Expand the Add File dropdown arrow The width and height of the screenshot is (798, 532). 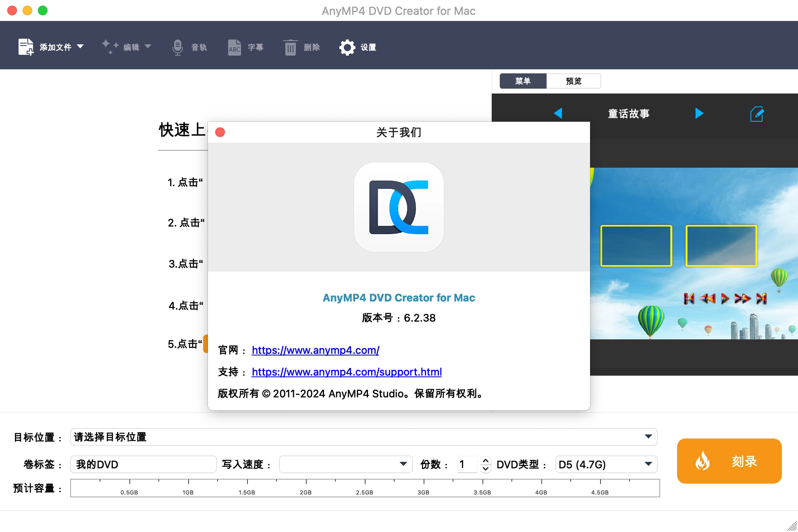coord(80,46)
